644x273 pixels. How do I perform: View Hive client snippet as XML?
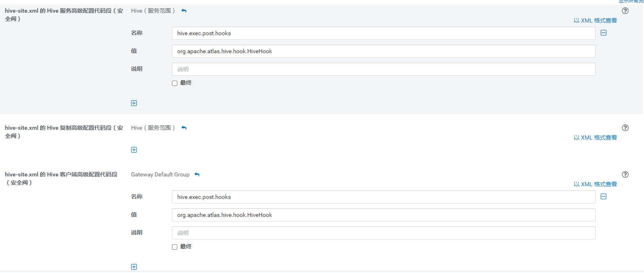click(x=595, y=184)
